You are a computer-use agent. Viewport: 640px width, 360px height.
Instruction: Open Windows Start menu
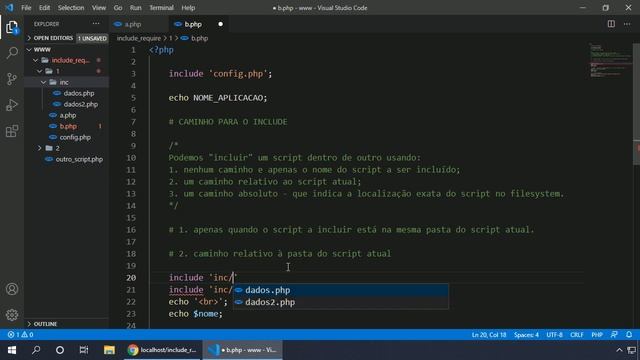[x=12, y=350]
